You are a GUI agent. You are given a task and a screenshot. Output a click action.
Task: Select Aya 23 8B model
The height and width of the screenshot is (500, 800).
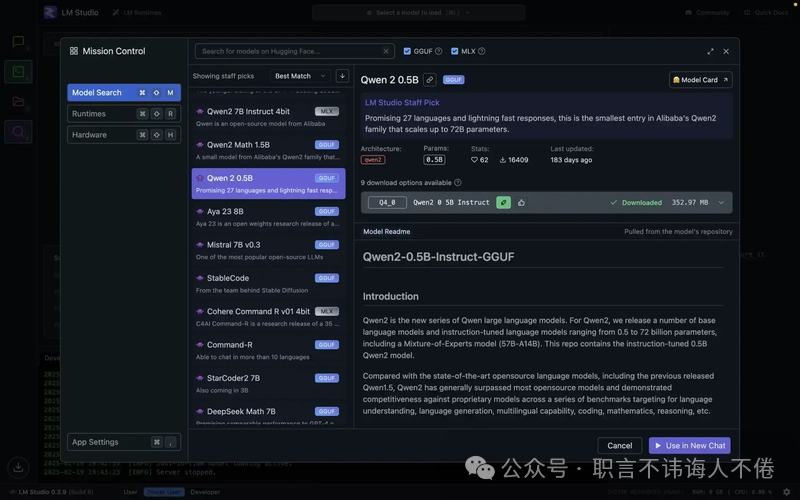click(x=268, y=217)
